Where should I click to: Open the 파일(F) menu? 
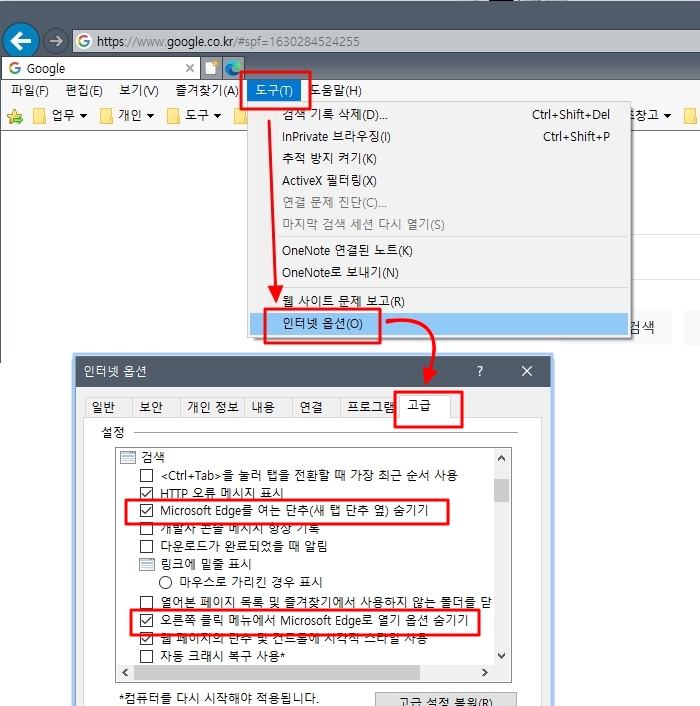30,91
